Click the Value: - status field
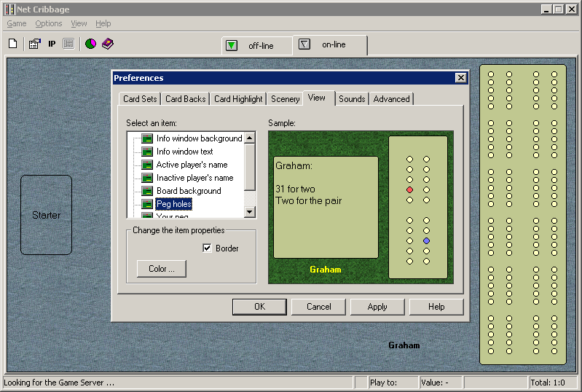This screenshot has width=582, height=392. (x=441, y=383)
